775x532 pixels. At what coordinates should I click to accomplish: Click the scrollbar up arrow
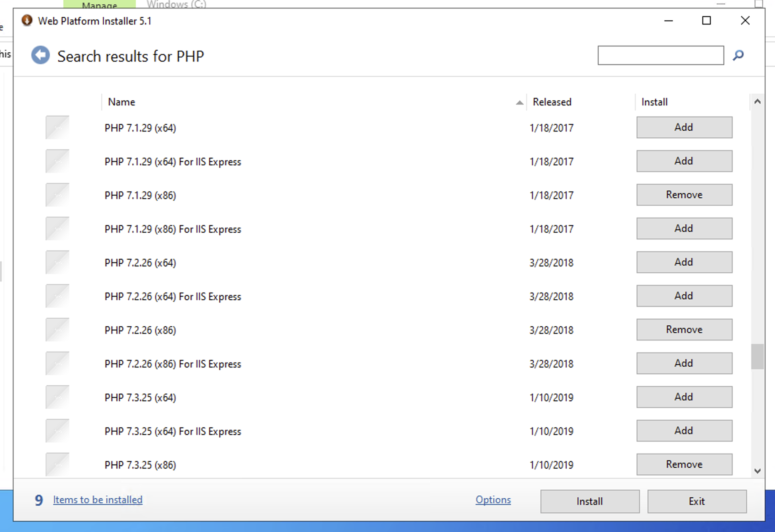click(757, 102)
